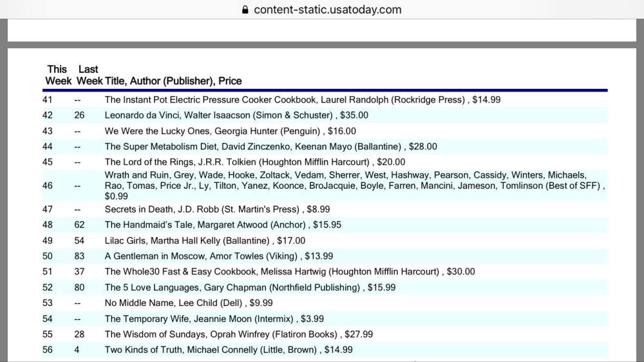Select The Lord of the Rings entry
Image resolution: width=644 pixels, height=362 pixels.
coord(255,162)
